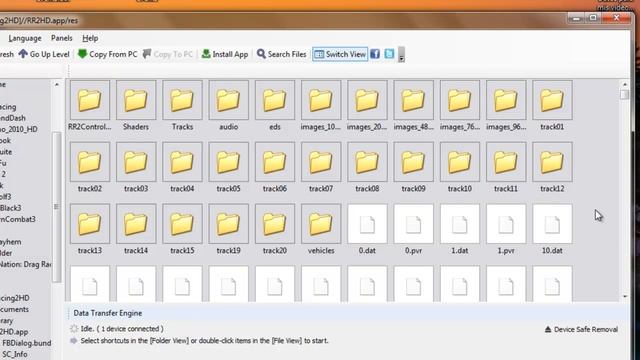640x360 pixels.
Task: Click the file view scrollbar down arrow
Action: tap(624, 297)
